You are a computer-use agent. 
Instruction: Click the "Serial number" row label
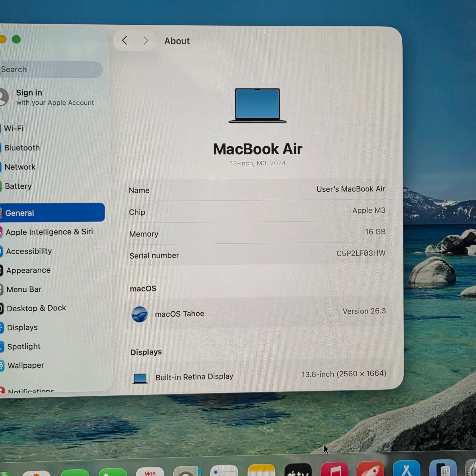click(154, 256)
